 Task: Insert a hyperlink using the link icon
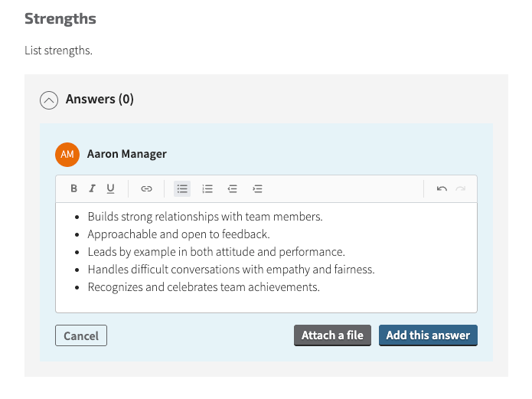[x=146, y=188]
